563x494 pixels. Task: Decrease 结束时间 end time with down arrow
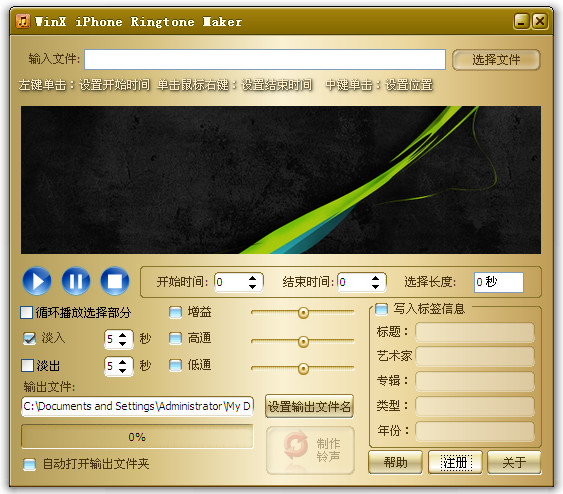pyautogui.click(x=375, y=286)
